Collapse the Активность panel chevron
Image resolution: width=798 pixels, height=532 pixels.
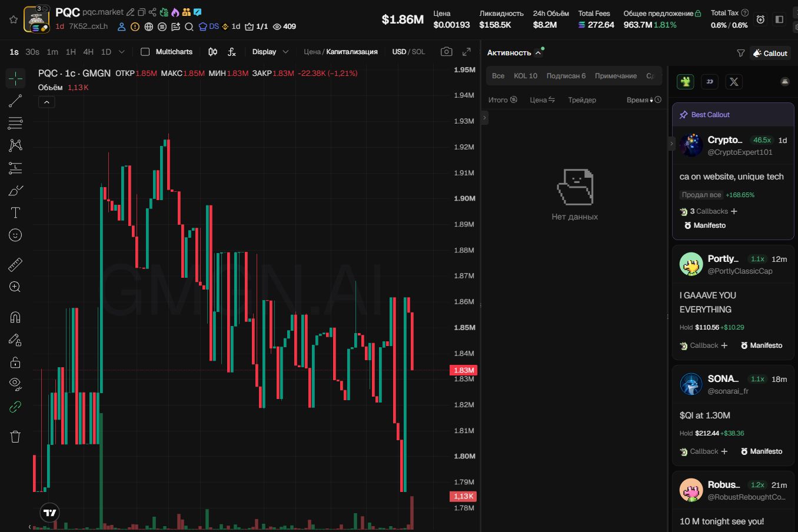point(538,53)
